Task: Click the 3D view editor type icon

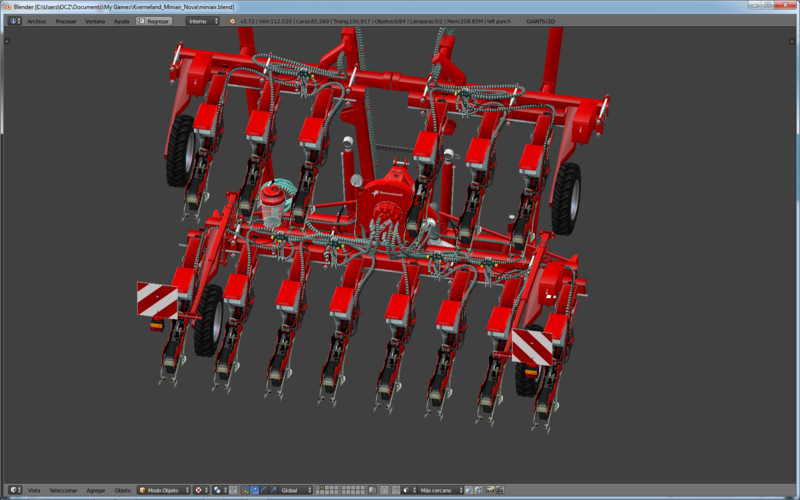Action: pos(13,490)
